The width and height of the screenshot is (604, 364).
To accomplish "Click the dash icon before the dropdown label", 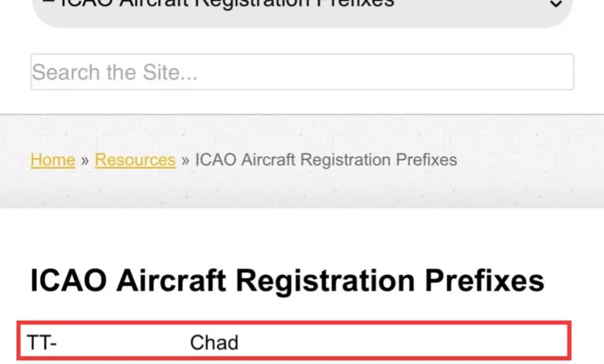I will click(48, 2).
